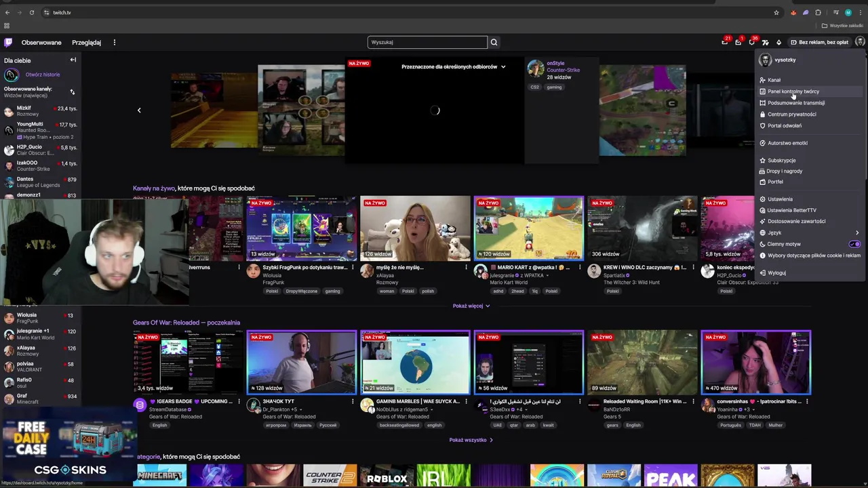Expand the Język submenu
The height and width of the screenshot is (488, 868).
click(810, 232)
